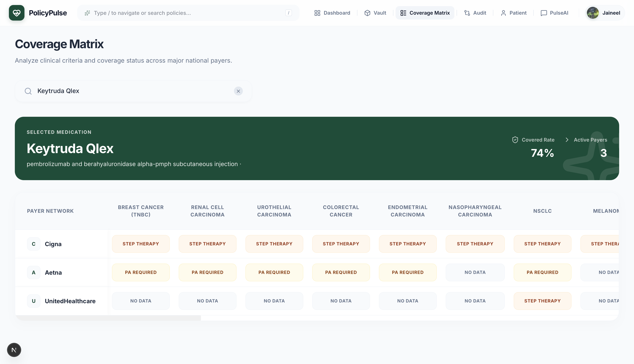Viewport: 634px width, 364px height.
Task: Open the PulseAI chat page
Action: click(554, 13)
